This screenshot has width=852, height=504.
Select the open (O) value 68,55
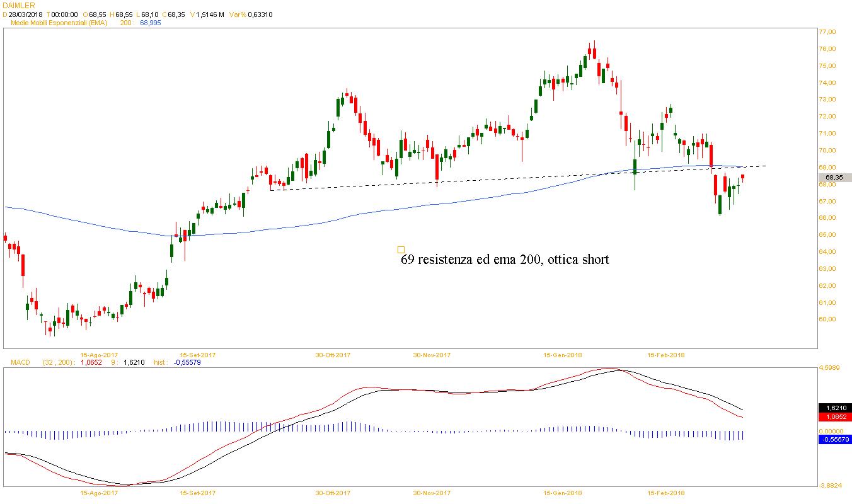98,14
